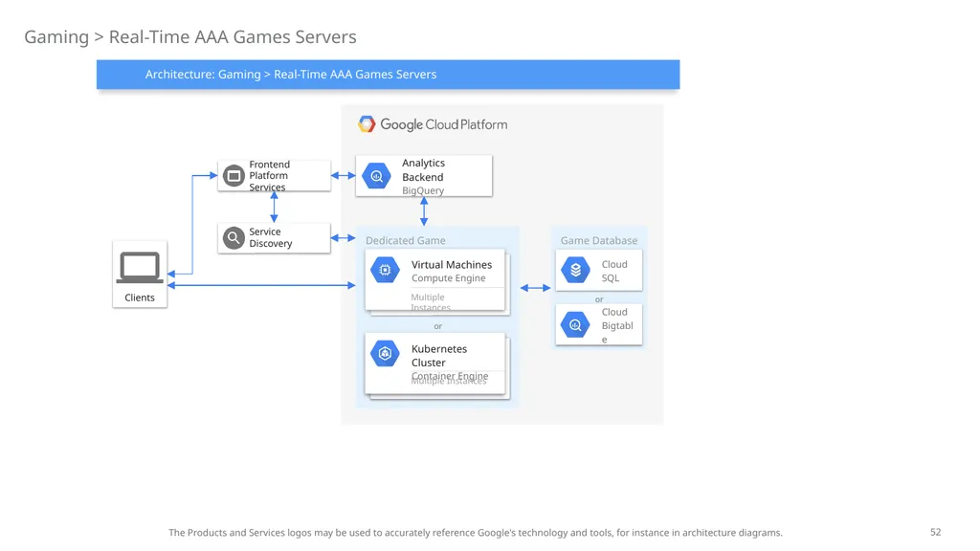
Task: Select the 'Service Discovery' label text
Action: (x=271, y=237)
